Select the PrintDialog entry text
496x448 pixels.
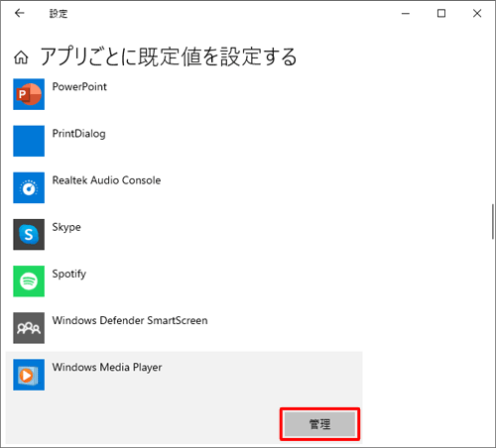click(x=79, y=134)
